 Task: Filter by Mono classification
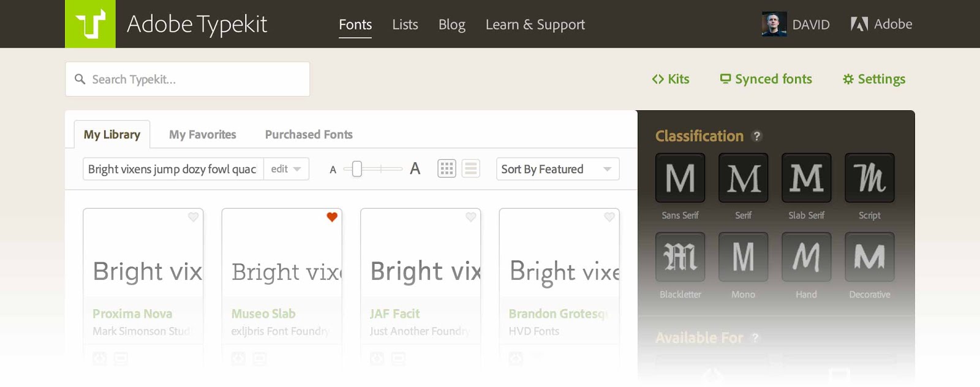[x=743, y=257]
